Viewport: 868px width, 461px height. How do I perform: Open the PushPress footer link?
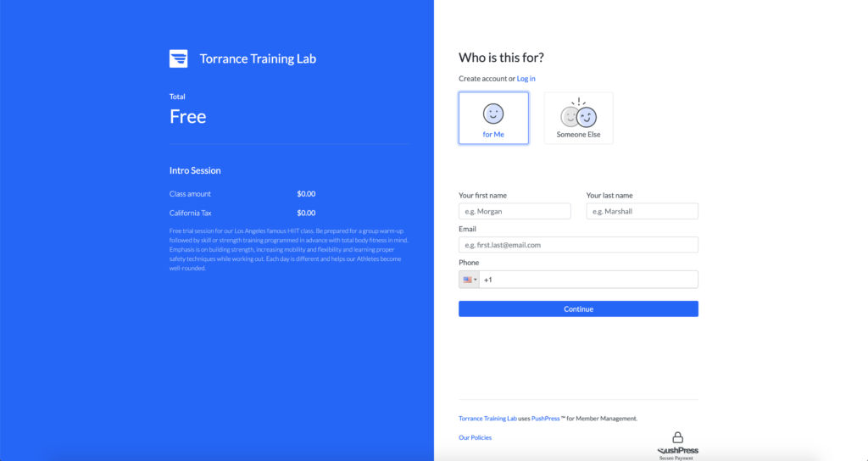[545, 419]
